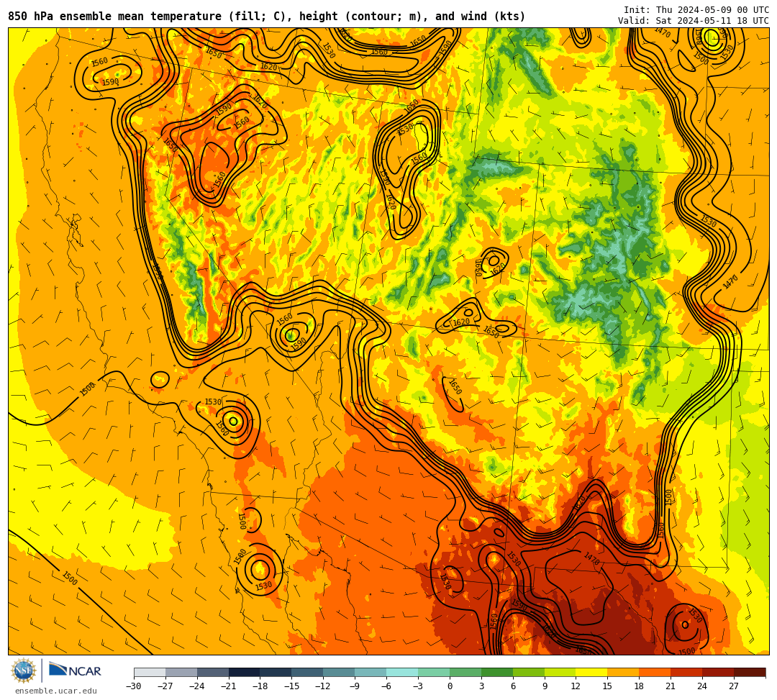Pick the -12 to -9 teal swatch

point(340,672)
